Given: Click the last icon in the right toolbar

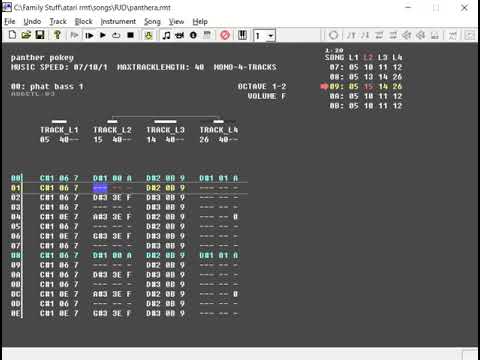Looking at the screenshot, I should [469, 35].
